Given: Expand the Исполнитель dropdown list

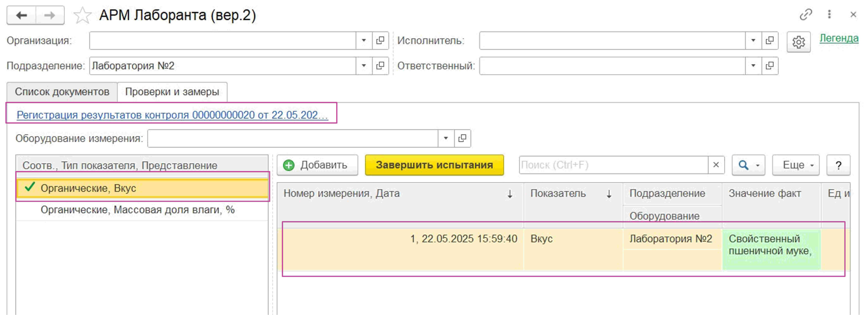Looking at the screenshot, I should pos(753,41).
